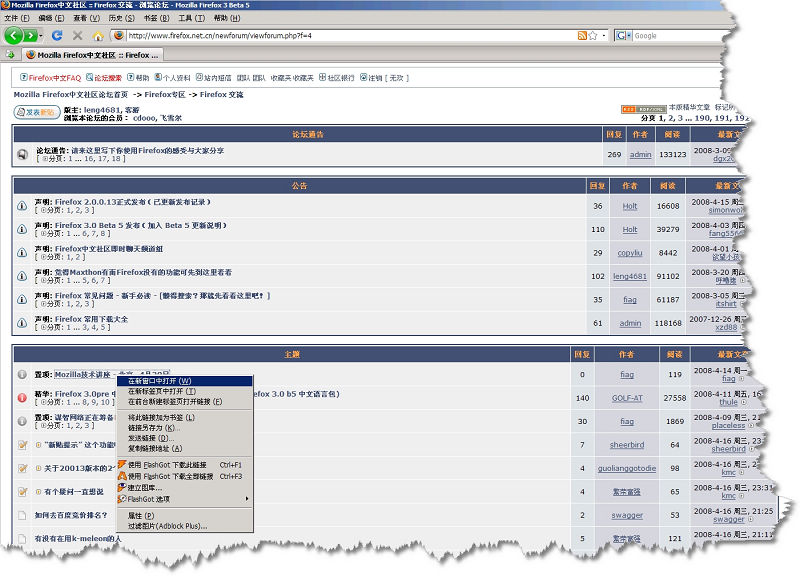Click the bookmark star icon in address bar

(x=592, y=36)
